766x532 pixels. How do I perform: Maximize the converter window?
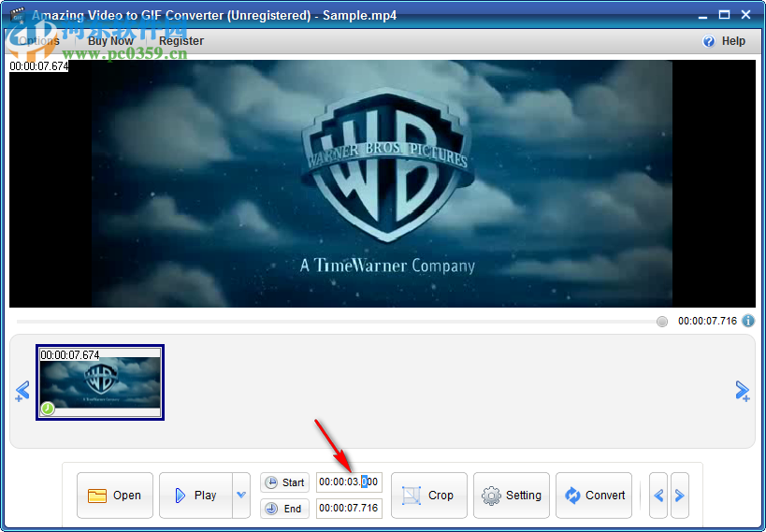pyautogui.click(x=725, y=15)
